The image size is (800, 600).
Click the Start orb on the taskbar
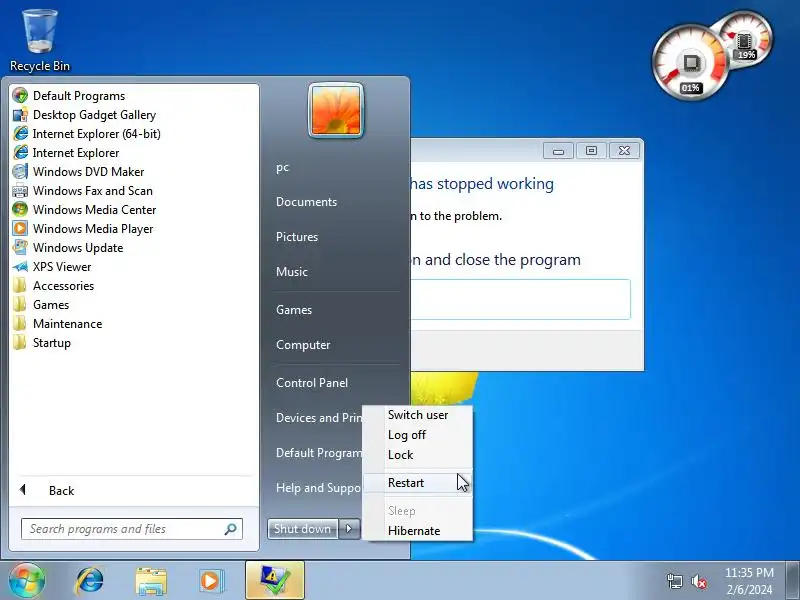pos(27,581)
